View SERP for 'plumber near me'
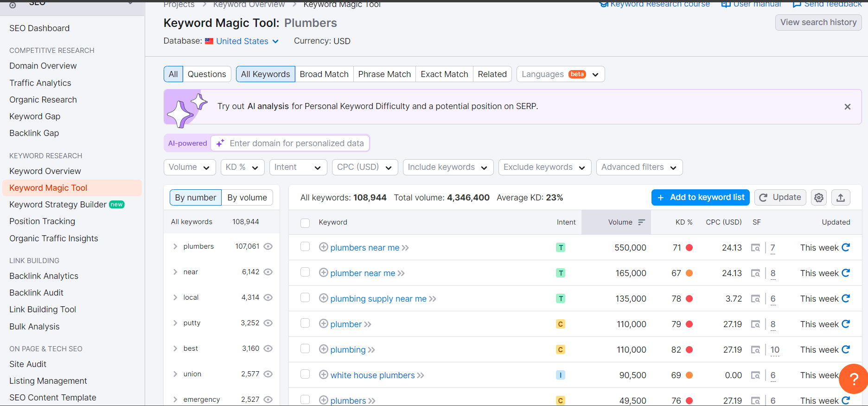The height and width of the screenshot is (406, 868). (x=756, y=273)
